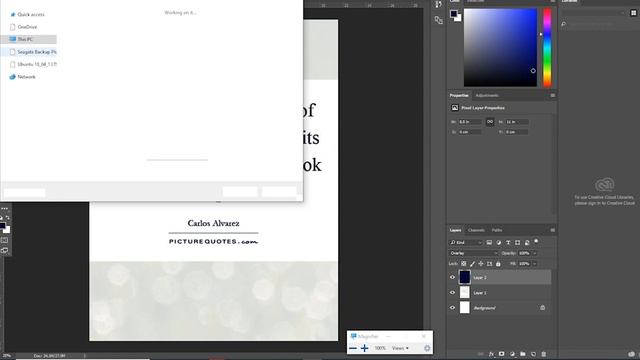Viewport: 640px width, 360px height.
Task: Hide the Background layer eye icon
Action: tap(452, 308)
